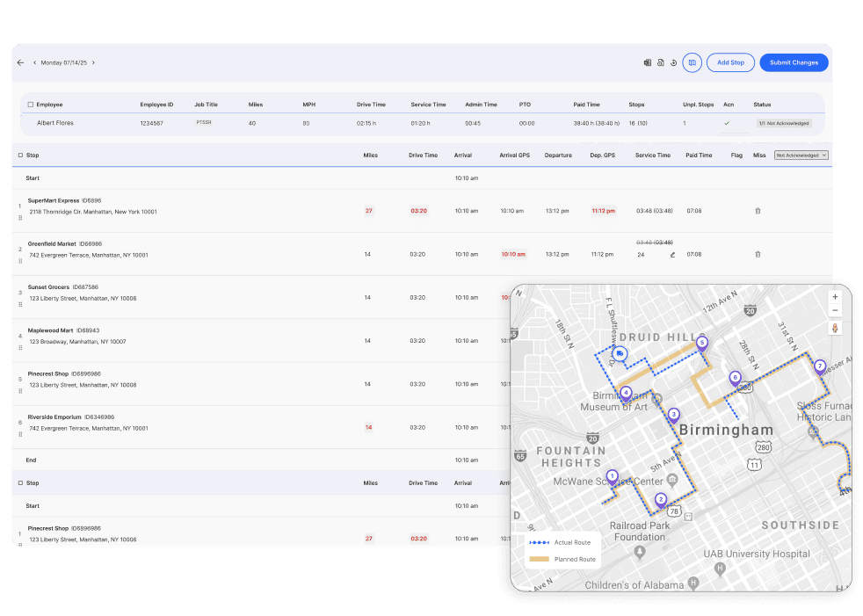
Task: Sort by Unpl. Stops column
Action: pyautogui.click(x=698, y=105)
